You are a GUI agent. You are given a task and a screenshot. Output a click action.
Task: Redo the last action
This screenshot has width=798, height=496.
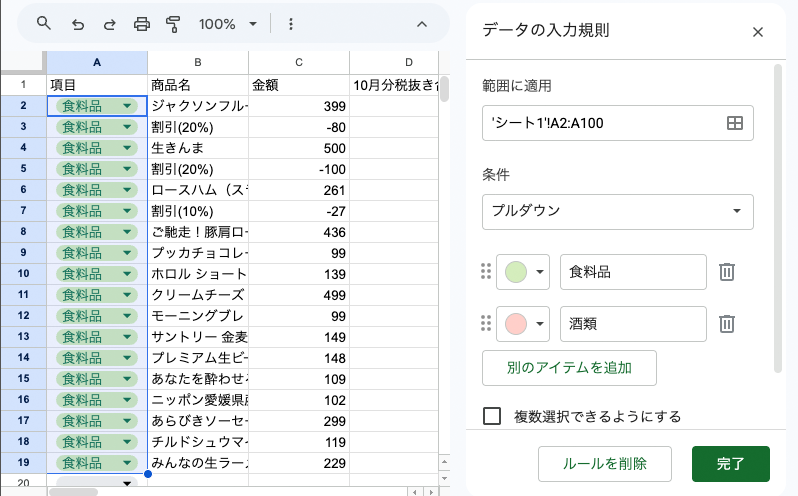(109, 24)
